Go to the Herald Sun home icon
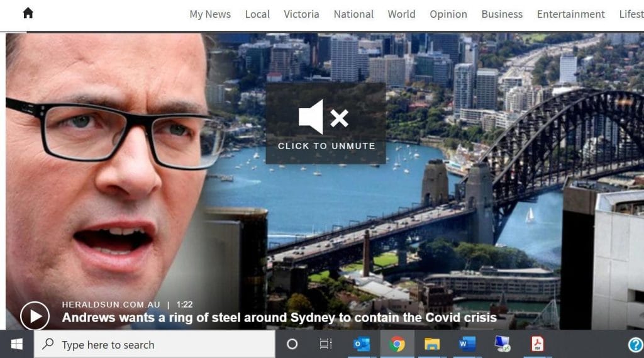644x358 pixels. [x=28, y=13]
